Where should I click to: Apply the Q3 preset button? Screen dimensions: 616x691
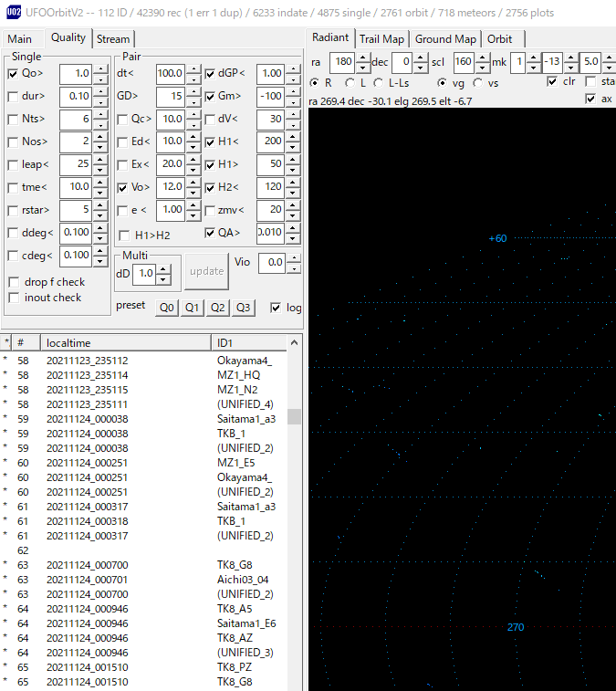coord(243,308)
